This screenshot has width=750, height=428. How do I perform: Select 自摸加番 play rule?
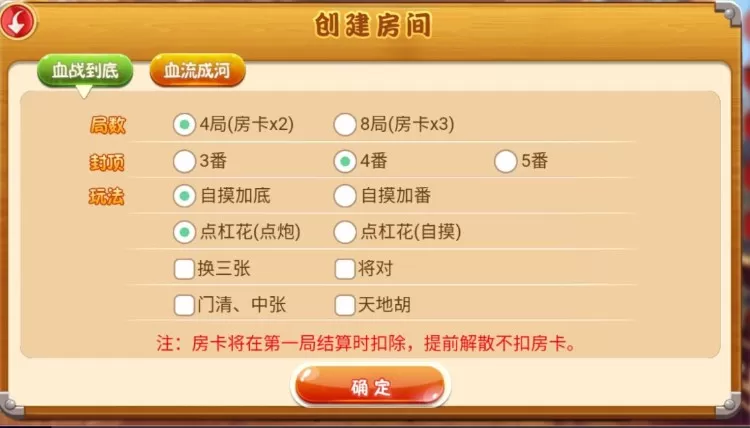pyautogui.click(x=344, y=196)
